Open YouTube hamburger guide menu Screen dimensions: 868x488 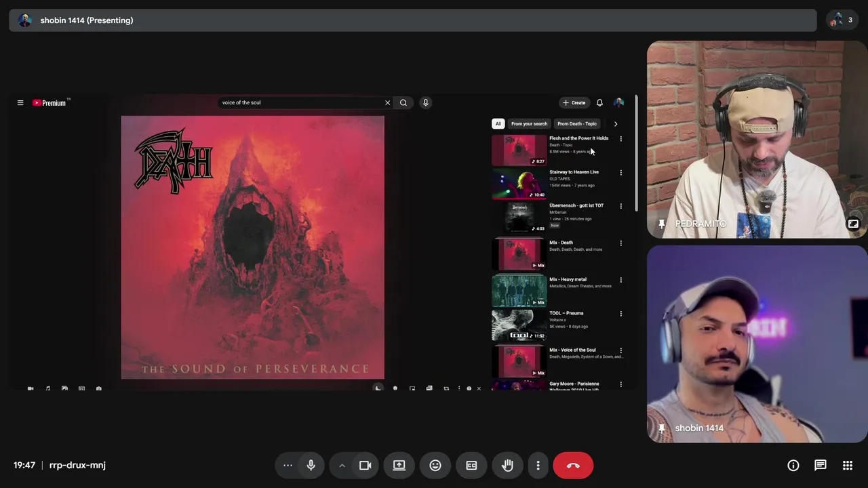20,103
